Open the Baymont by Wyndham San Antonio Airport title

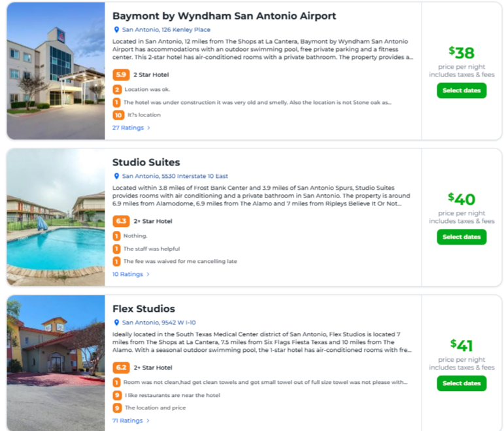224,16
